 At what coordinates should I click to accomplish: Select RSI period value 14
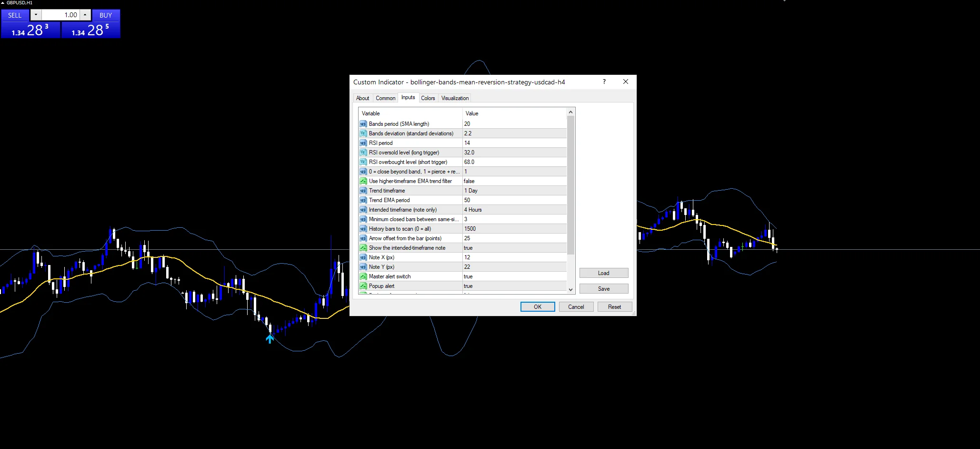(514, 143)
